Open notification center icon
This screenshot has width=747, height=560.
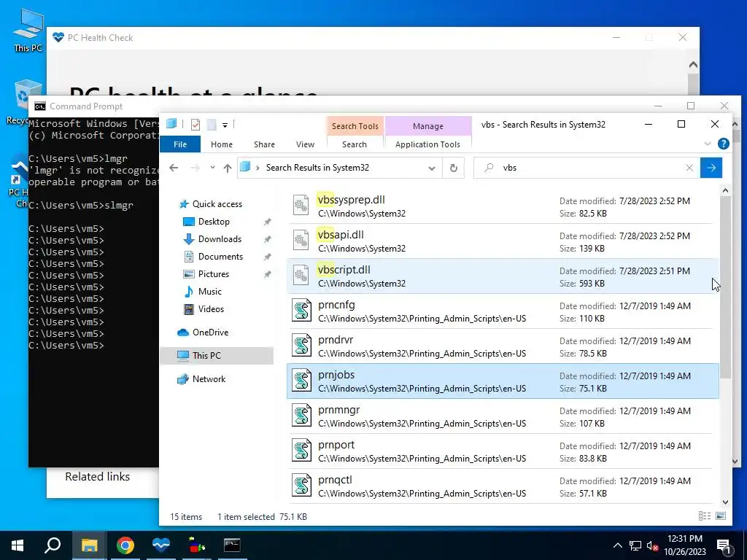tap(724, 546)
